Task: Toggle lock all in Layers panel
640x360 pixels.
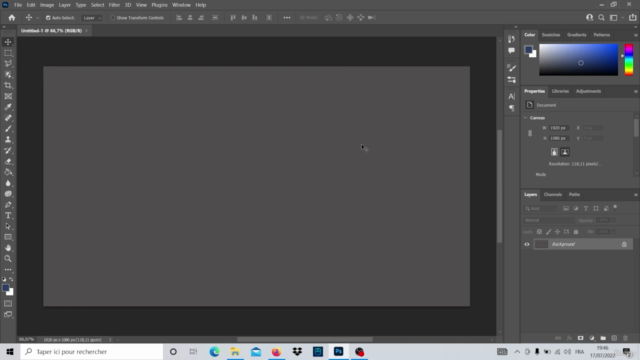Action: pos(576,232)
